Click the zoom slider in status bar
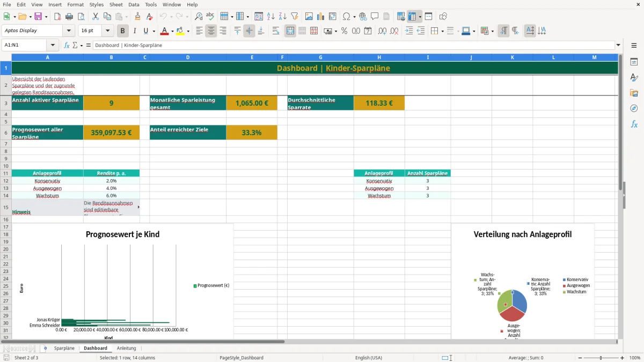The height and width of the screenshot is (362, 644). 601,358
